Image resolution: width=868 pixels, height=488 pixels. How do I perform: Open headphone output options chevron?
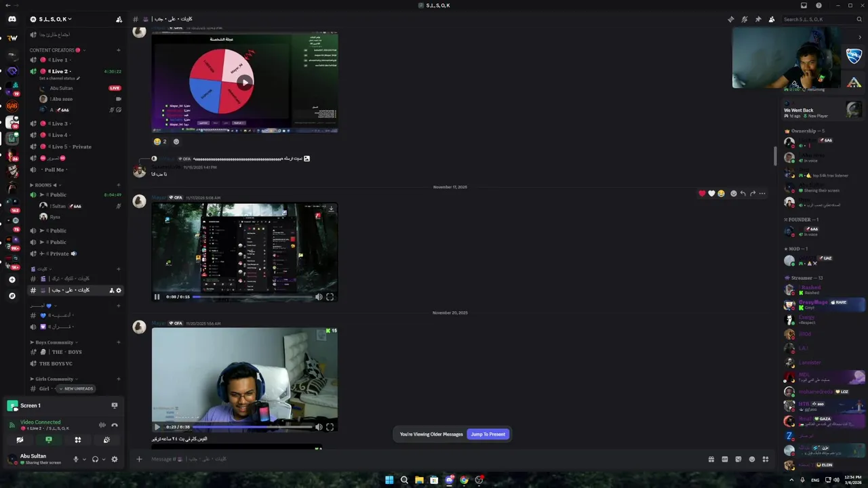point(104,459)
